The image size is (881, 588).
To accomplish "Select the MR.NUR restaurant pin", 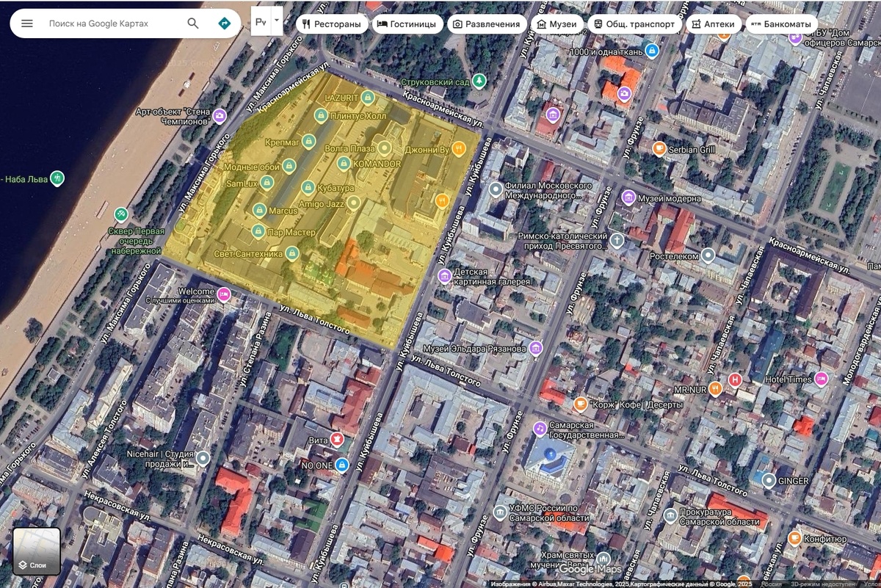I will (x=716, y=388).
